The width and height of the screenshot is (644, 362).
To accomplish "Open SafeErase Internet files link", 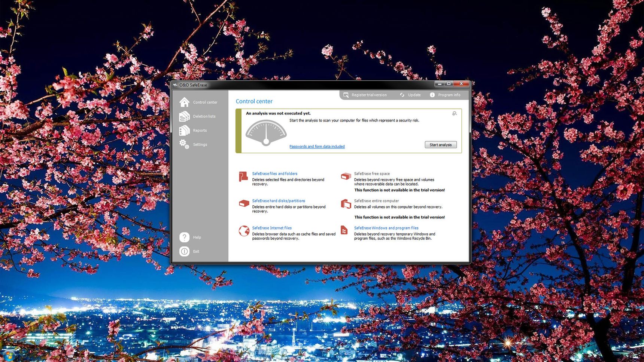I will point(272,228).
